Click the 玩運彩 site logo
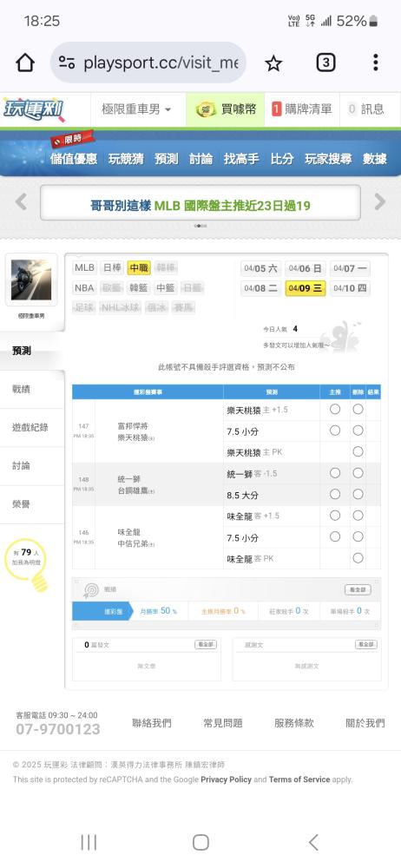The image size is (401, 868). coord(33,109)
